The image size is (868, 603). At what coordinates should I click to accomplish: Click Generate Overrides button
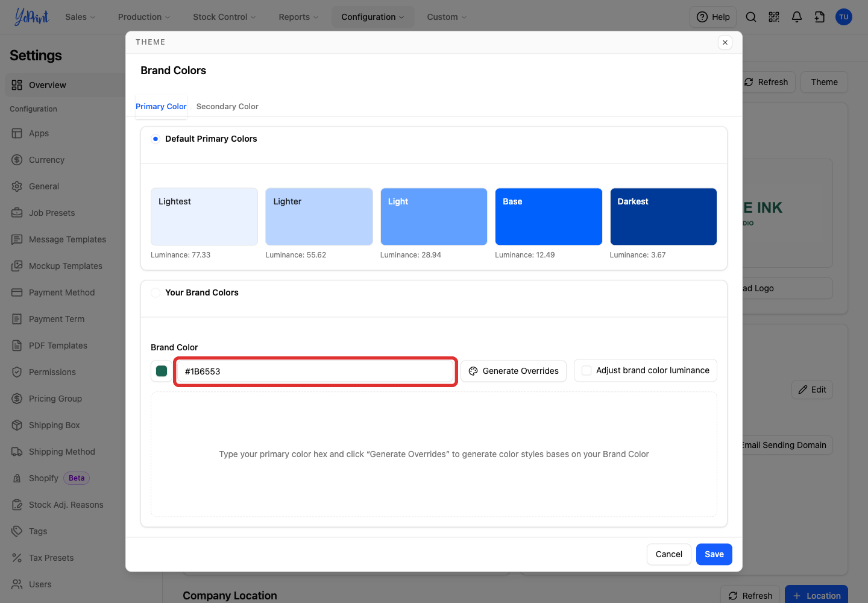point(514,371)
